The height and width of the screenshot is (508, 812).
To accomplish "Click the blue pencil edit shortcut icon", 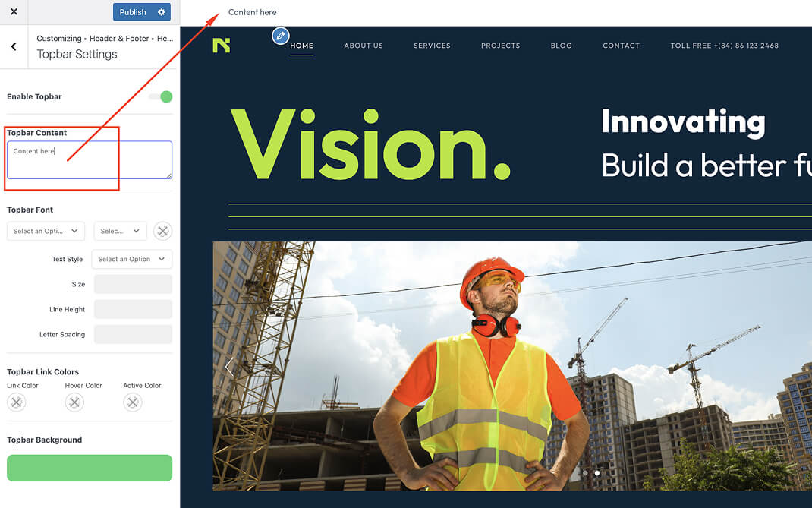I will (281, 36).
